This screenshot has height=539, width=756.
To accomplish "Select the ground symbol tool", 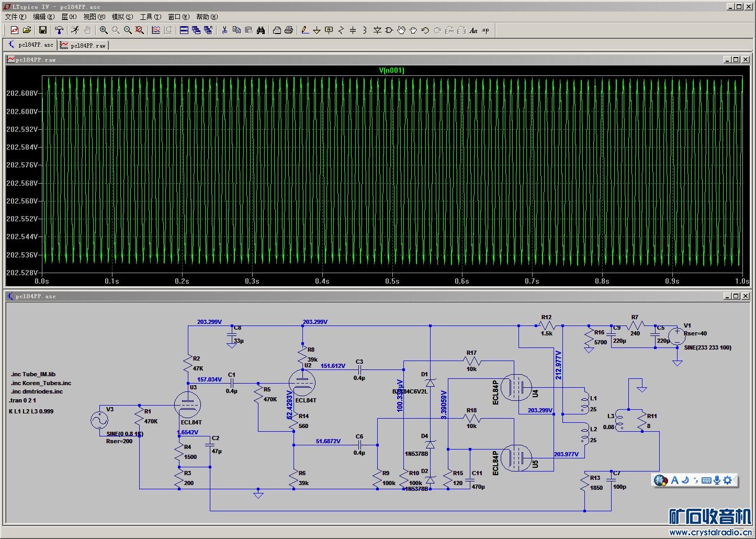I will 317,30.
